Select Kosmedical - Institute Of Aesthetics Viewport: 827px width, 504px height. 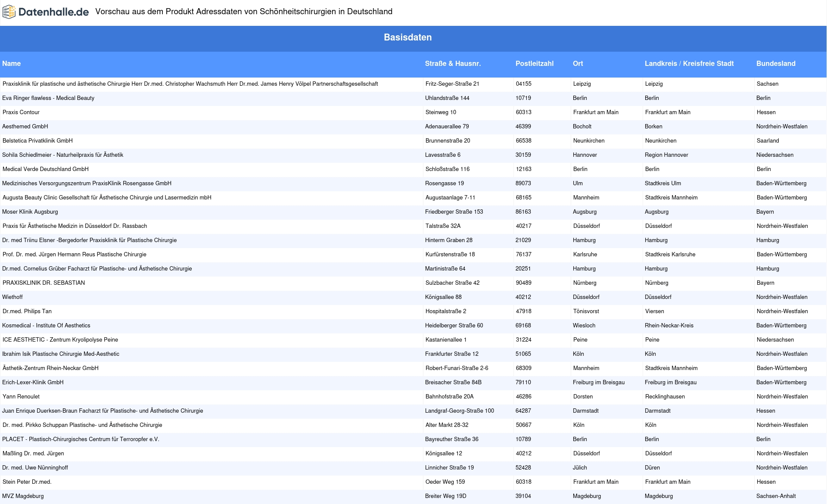46,326
